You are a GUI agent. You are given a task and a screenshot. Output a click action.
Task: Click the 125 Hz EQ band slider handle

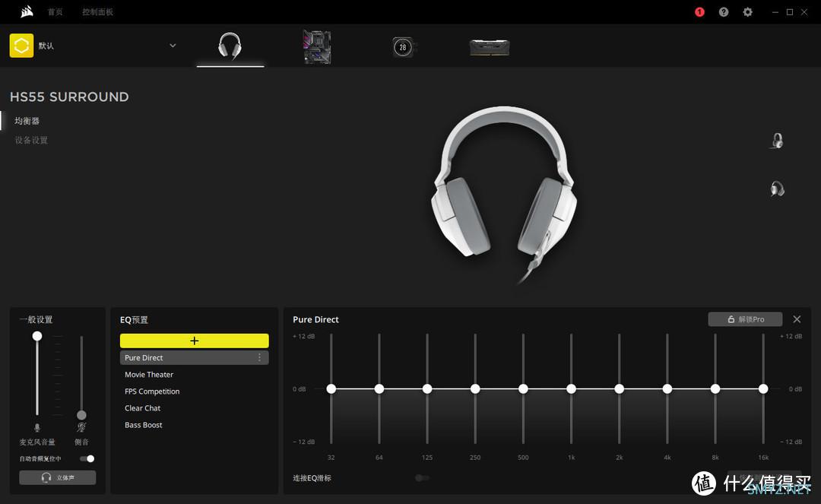[427, 389]
